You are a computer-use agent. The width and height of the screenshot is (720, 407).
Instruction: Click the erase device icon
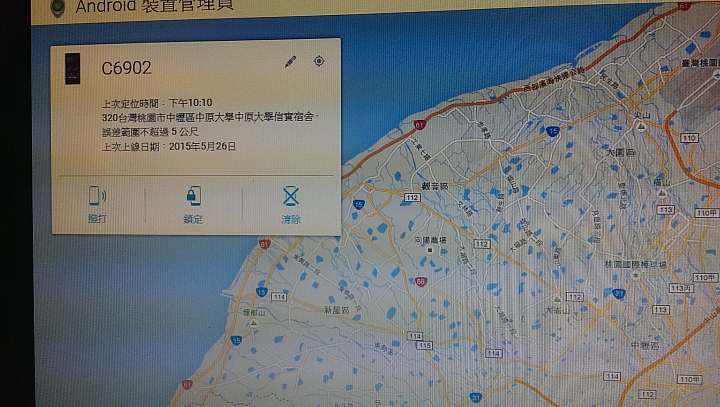click(x=291, y=196)
